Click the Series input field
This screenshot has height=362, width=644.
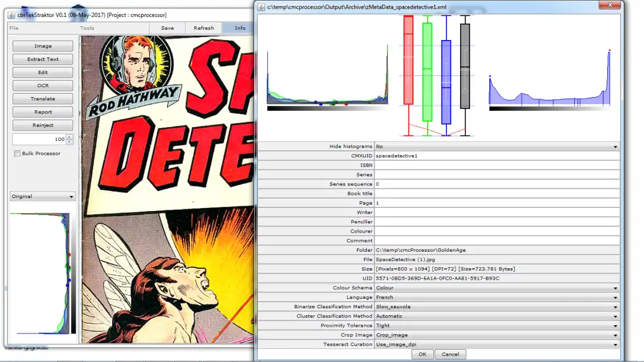[x=496, y=174]
